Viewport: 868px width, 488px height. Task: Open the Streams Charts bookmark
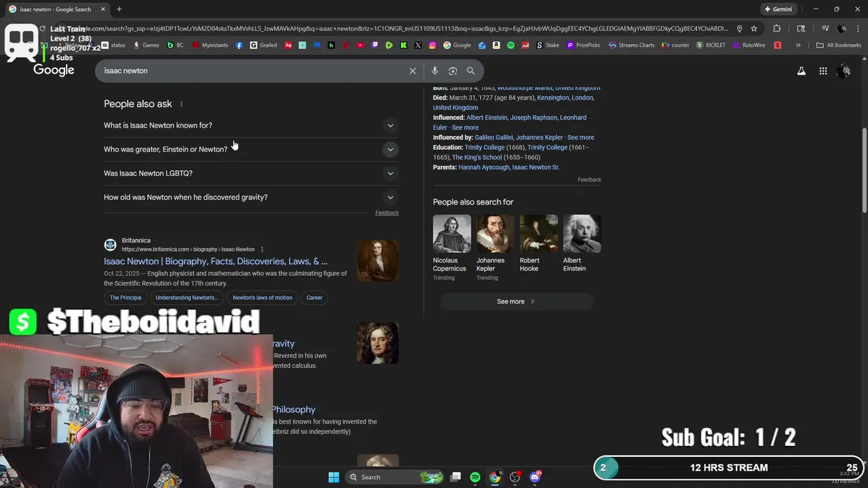pos(631,45)
